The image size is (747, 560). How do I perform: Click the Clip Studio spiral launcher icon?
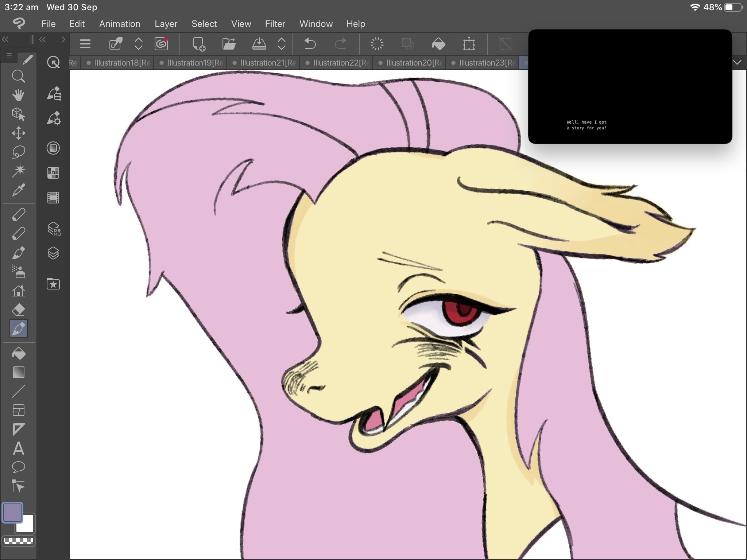[161, 44]
